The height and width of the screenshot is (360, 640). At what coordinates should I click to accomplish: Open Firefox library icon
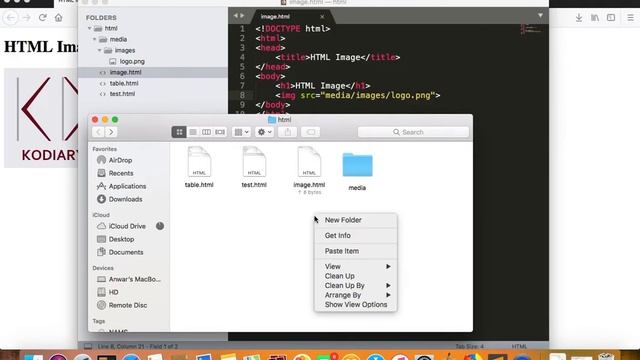pos(595,18)
